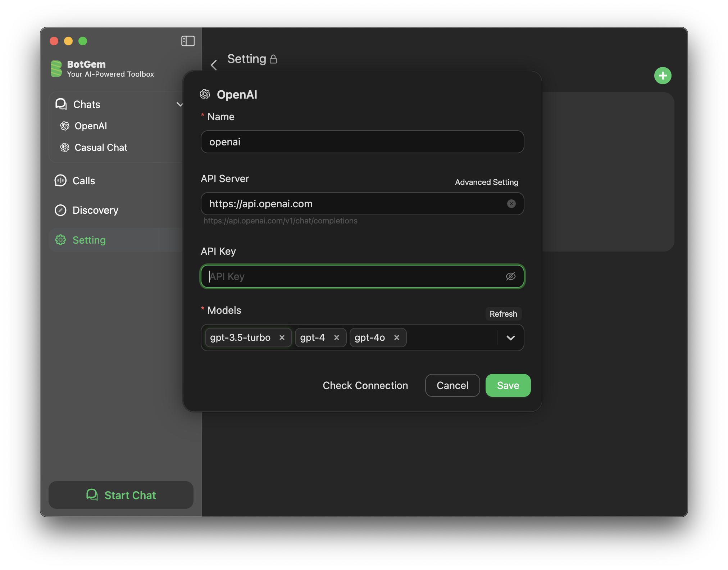Click the lock icon beside Setting

coord(273,59)
